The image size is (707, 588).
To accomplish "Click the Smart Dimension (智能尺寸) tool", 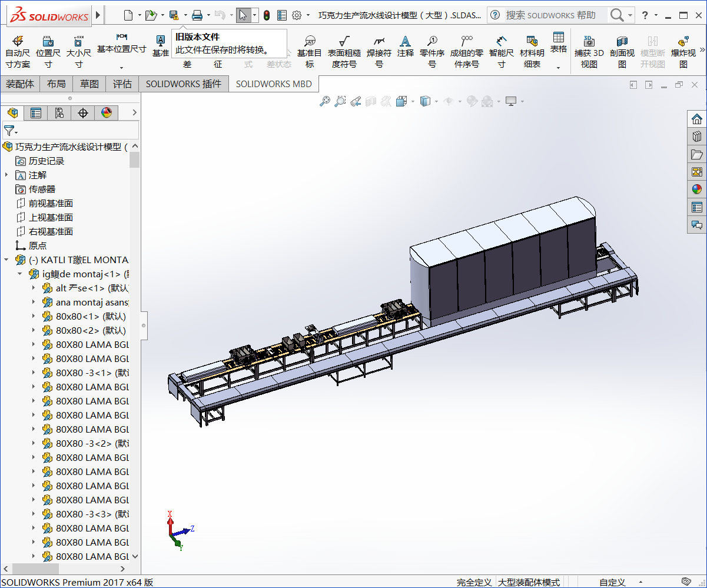I will point(501,51).
